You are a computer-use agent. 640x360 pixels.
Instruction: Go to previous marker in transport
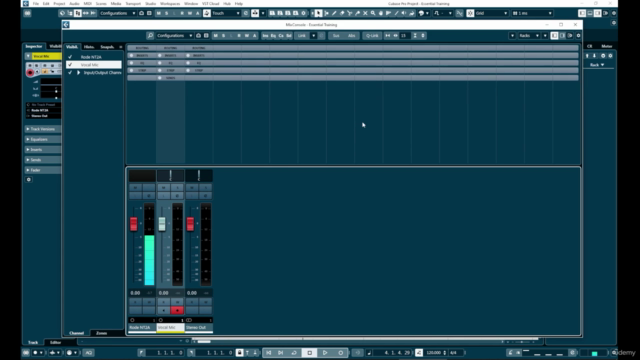pyautogui.click(x=269, y=353)
